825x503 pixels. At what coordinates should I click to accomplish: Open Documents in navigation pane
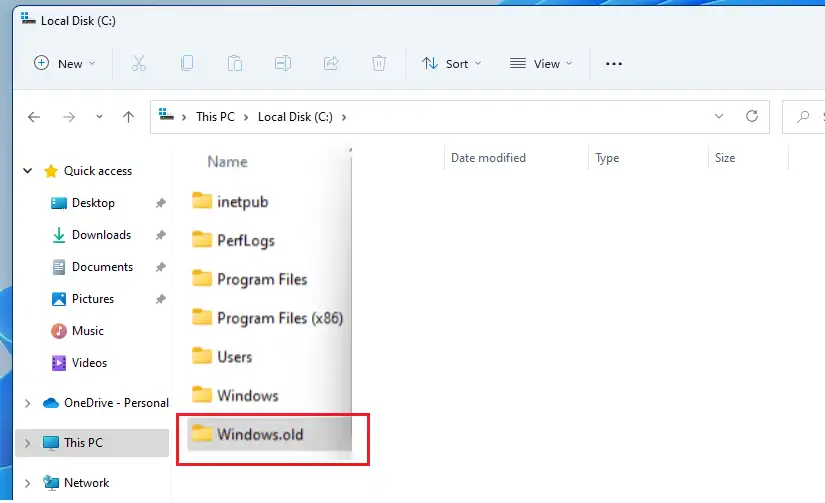102,267
